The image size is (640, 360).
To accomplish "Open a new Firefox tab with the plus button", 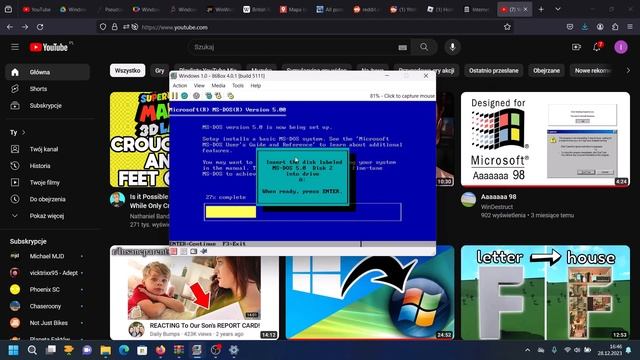I will pos(541,9).
